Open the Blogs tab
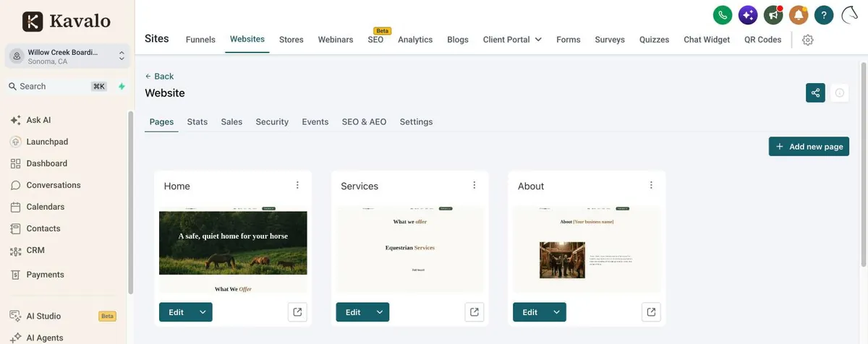 coord(458,40)
